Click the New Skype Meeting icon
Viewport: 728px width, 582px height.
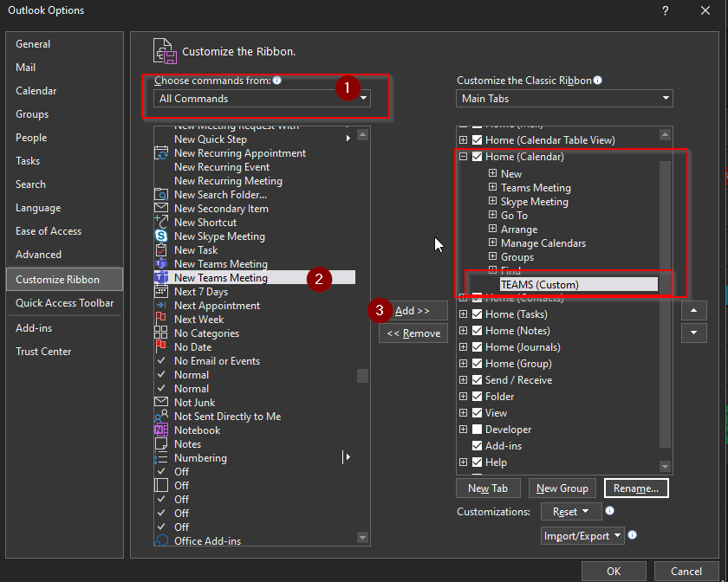161,236
